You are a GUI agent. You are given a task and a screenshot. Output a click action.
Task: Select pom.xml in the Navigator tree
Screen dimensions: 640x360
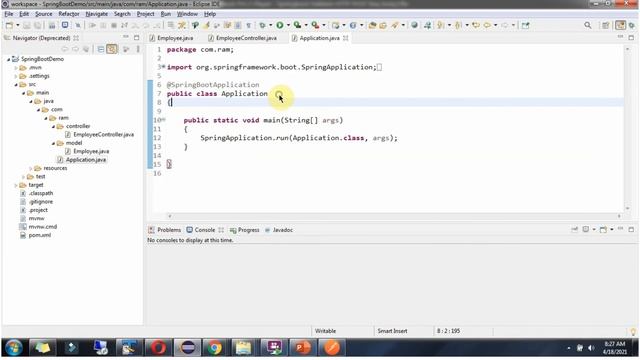(x=40, y=235)
